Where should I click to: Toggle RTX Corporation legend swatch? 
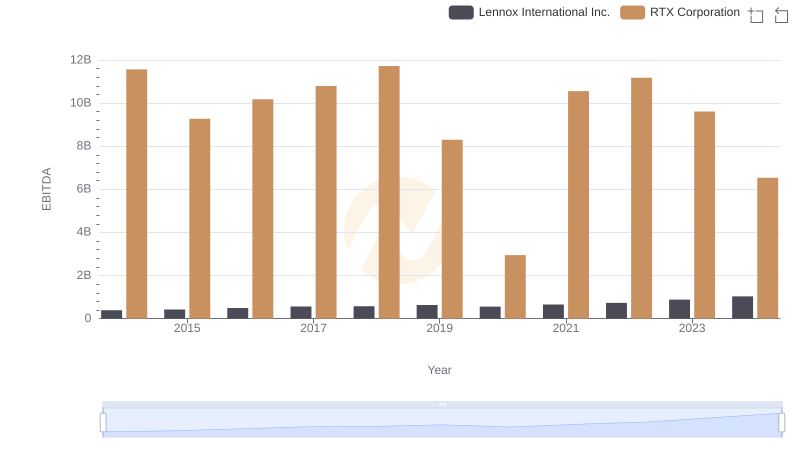[633, 12]
